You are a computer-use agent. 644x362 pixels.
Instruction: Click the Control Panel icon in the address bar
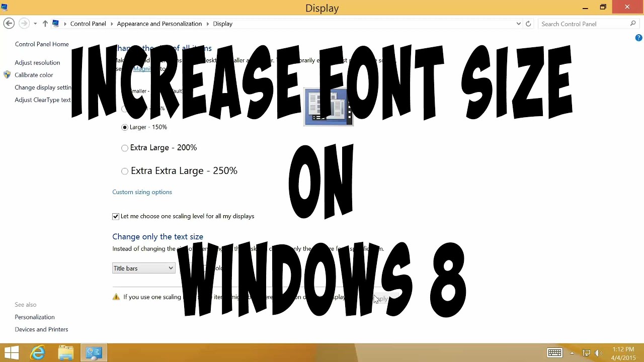[56, 24]
